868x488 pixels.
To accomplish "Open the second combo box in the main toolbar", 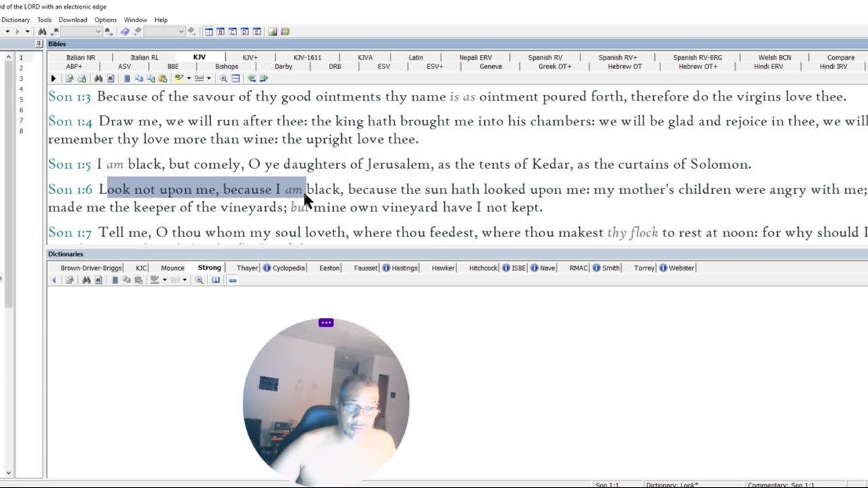I will point(164,32).
